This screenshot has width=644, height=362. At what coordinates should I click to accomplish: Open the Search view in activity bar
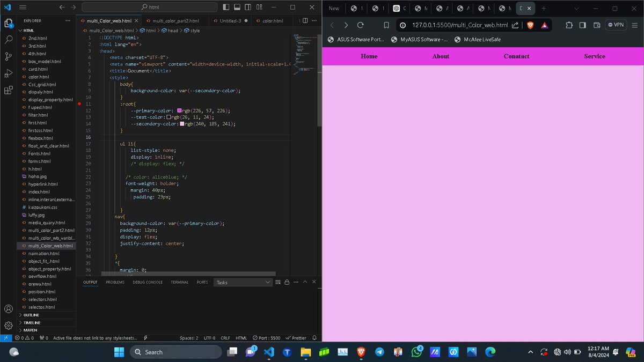[8, 40]
